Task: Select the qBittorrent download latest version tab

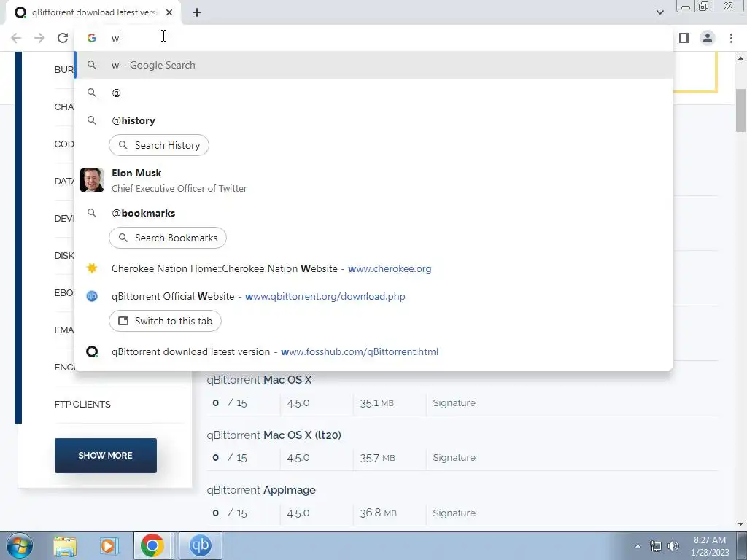Action: pos(93,12)
